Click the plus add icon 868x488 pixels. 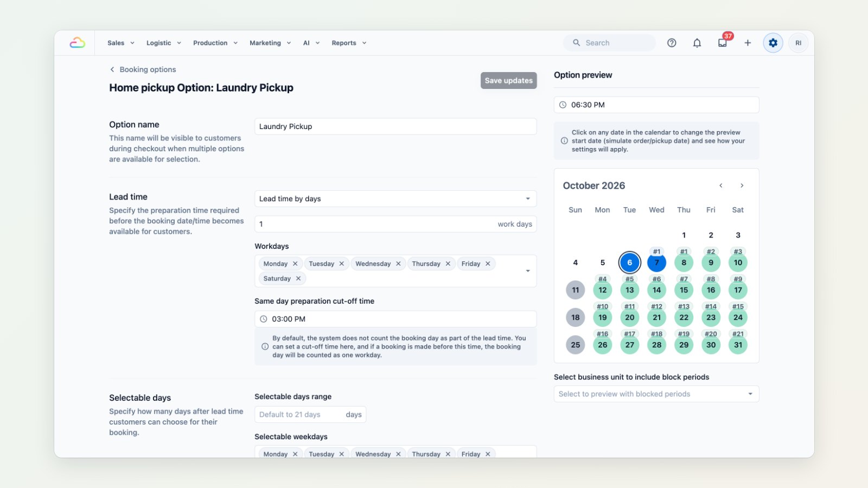748,43
